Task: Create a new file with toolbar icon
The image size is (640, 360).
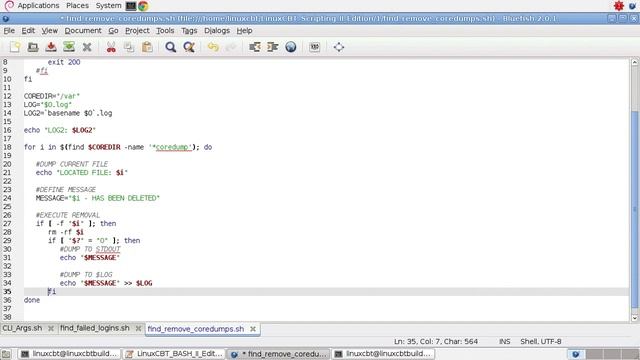Action: [x=15, y=47]
